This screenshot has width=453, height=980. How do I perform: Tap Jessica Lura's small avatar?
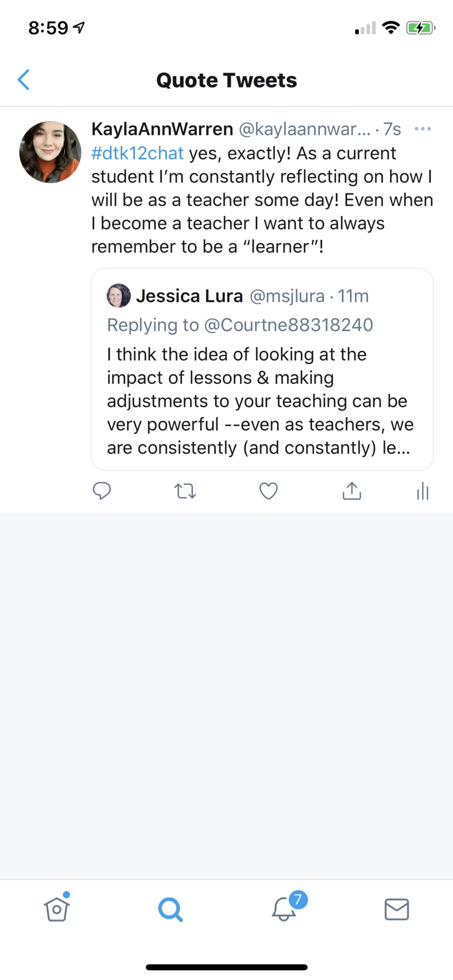(118, 296)
